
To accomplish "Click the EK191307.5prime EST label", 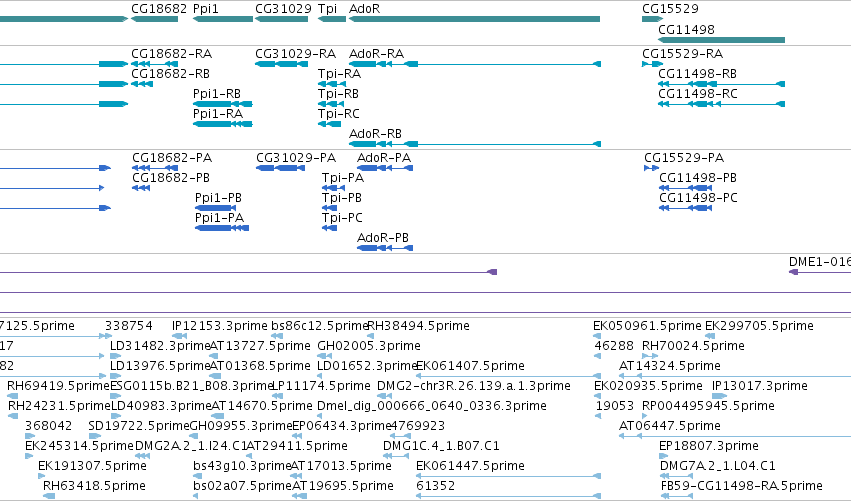I will point(92,466).
